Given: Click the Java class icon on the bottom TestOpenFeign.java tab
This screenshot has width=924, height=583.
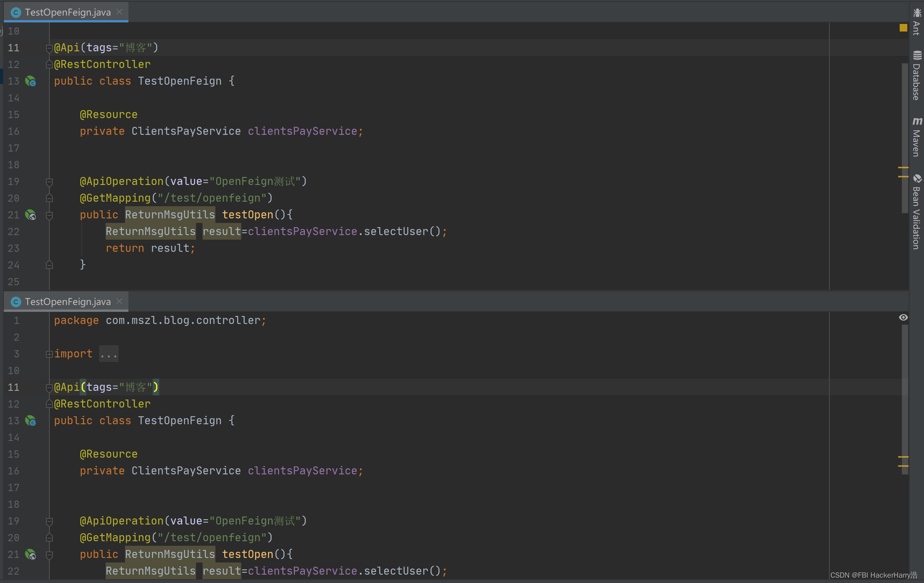Looking at the screenshot, I should 16,302.
